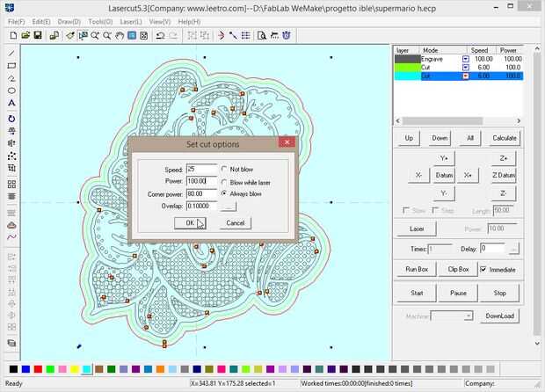
Task: Click the Stop button
Action: point(499,293)
